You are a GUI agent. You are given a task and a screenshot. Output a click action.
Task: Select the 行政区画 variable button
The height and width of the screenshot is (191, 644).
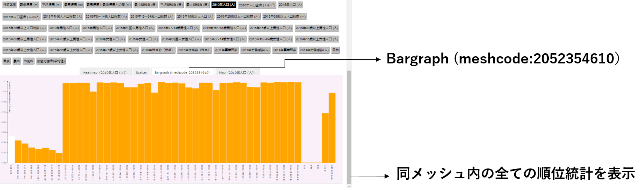point(10,5)
